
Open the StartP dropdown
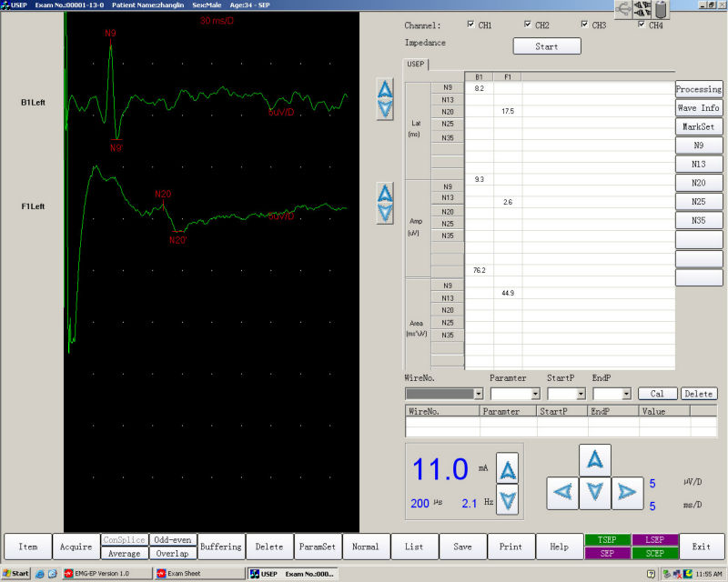pyautogui.click(x=581, y=394)
